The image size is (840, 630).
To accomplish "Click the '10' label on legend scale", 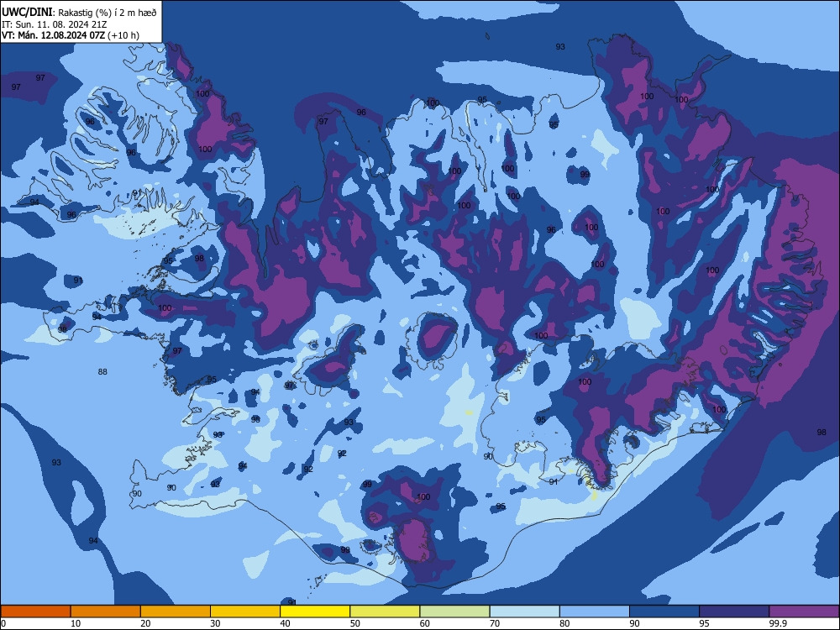I will click(x=76, y=623).
